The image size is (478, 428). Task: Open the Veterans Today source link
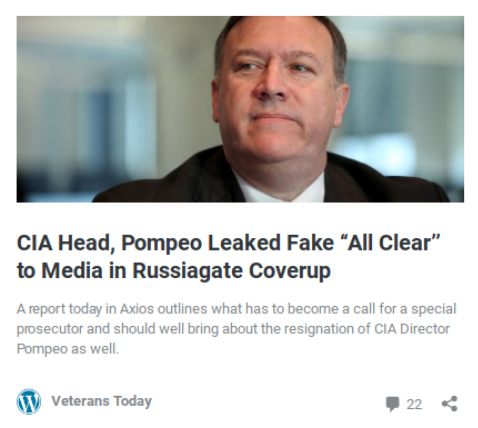coord(101,401)
